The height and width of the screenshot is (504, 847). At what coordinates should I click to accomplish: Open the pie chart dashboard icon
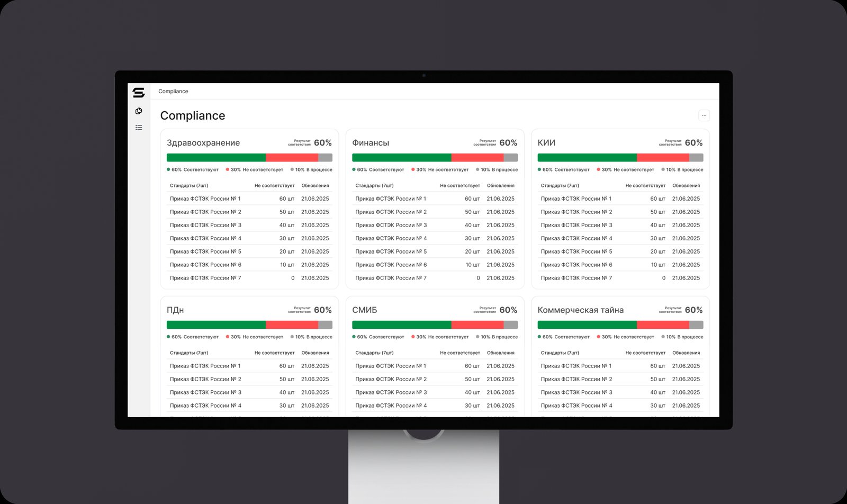tap(139, 111)
